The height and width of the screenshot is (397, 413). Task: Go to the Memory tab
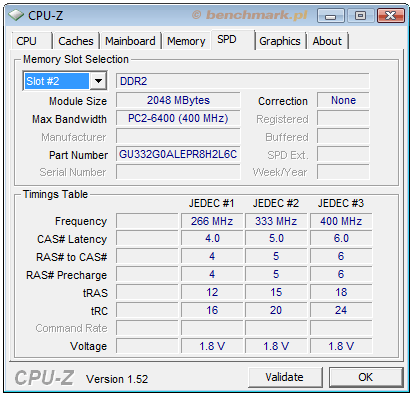(186, 41)
